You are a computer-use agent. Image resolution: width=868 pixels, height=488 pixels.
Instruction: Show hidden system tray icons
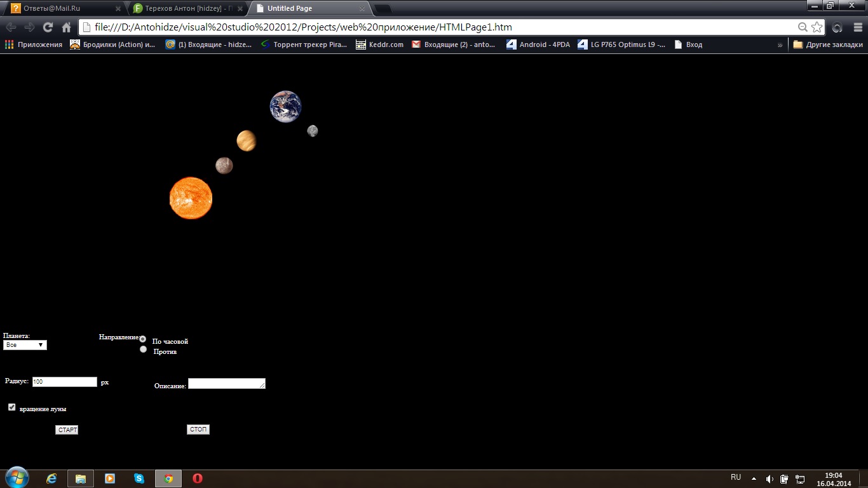click(x=754, y=478)
